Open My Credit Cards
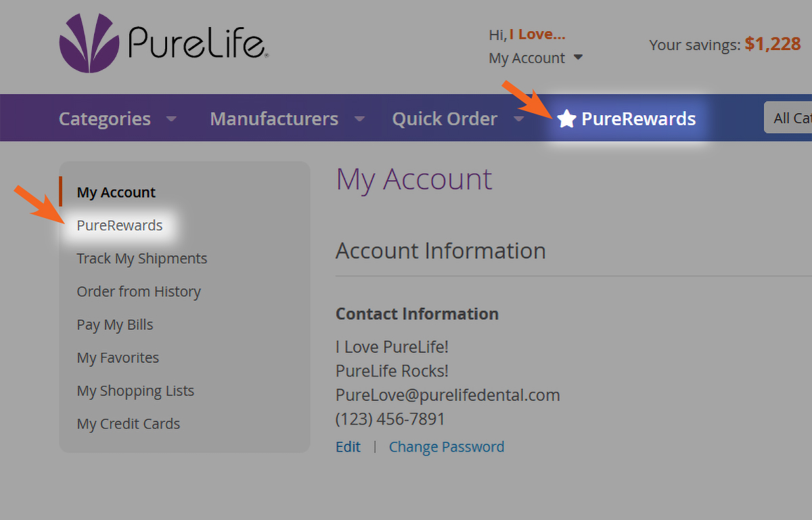This screenshot has width=812, height=520. point(129,424)
